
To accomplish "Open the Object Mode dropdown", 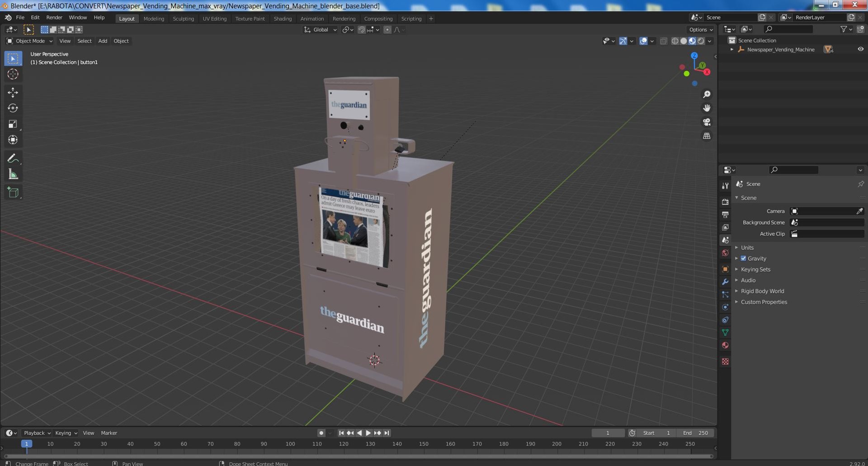I will 29,41.
